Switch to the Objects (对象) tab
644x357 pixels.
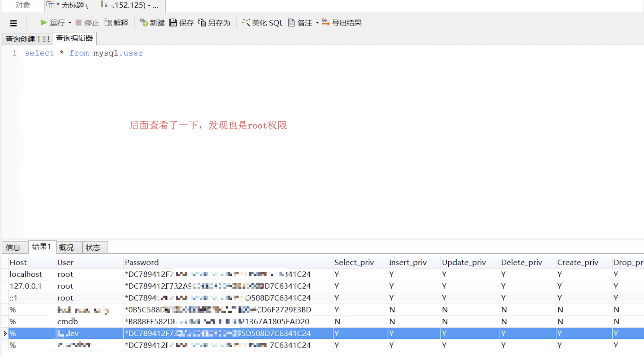[x=23, y=5]
